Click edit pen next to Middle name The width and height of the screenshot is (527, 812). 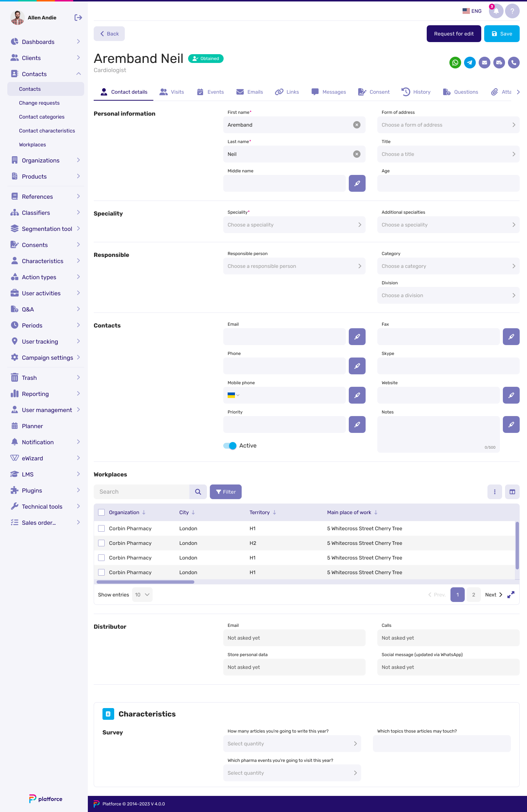pyautogui.click(x=357, y=183)
